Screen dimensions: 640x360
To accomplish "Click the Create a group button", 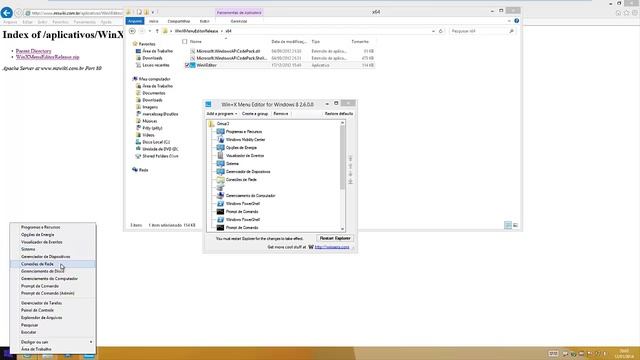I will click(255, 114).
